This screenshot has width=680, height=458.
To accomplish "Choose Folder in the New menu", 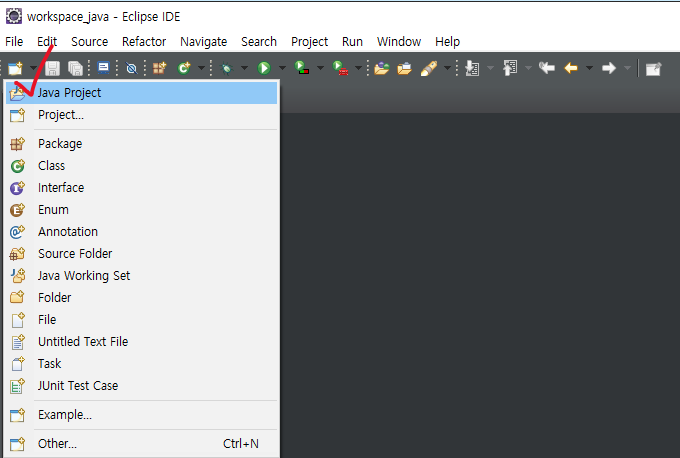I will (141, 298).
